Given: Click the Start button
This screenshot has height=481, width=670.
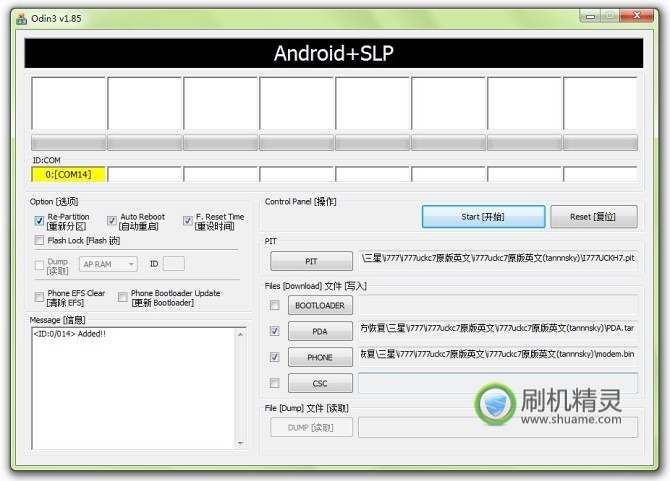Looking at the screenshot, I should point(483,217).
